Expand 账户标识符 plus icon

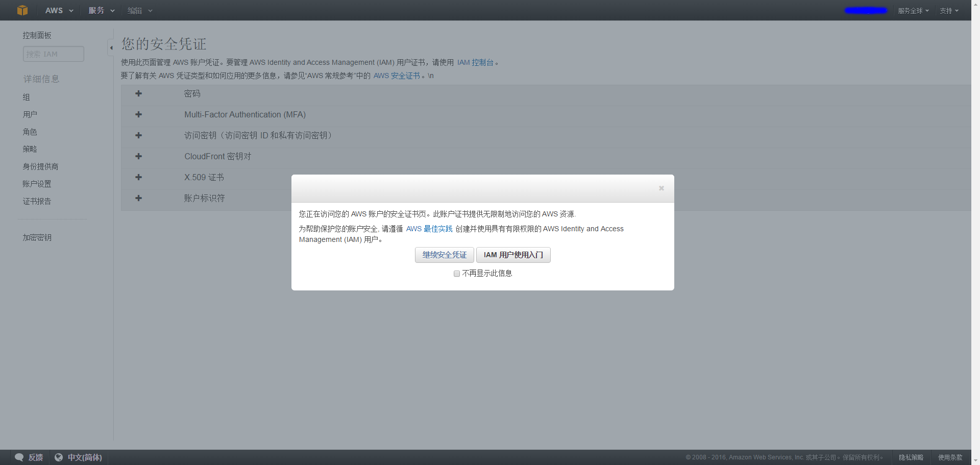(x=138, y=198)
